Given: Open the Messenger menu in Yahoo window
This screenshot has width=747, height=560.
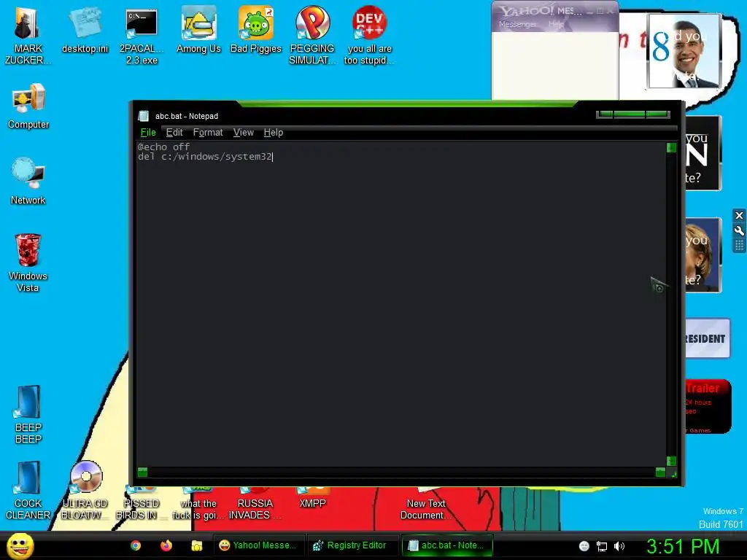Looking at the screenshot, I should pos(517,24).
